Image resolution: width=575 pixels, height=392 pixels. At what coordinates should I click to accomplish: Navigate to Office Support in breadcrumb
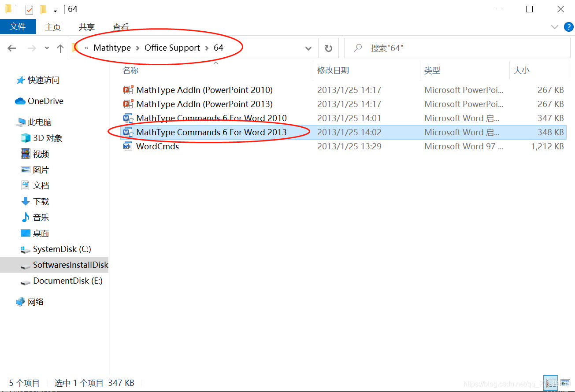[x=172, y=48]
